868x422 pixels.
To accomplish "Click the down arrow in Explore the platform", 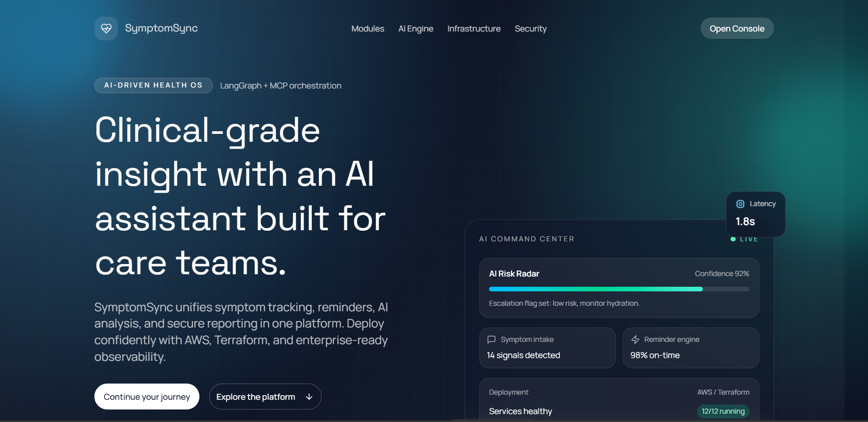I will (309, 397).
